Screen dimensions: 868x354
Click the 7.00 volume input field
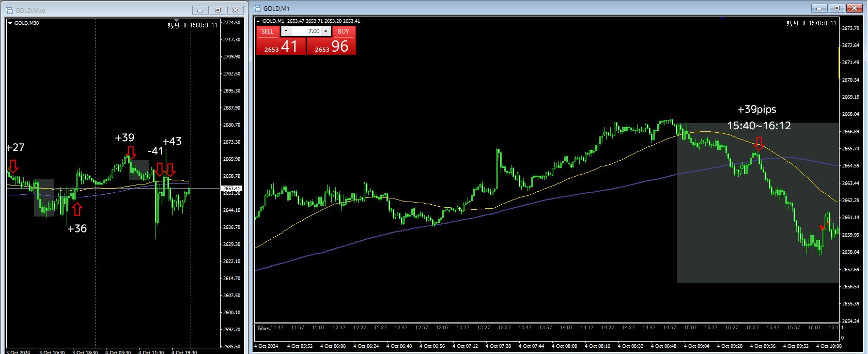pos(306,32)
